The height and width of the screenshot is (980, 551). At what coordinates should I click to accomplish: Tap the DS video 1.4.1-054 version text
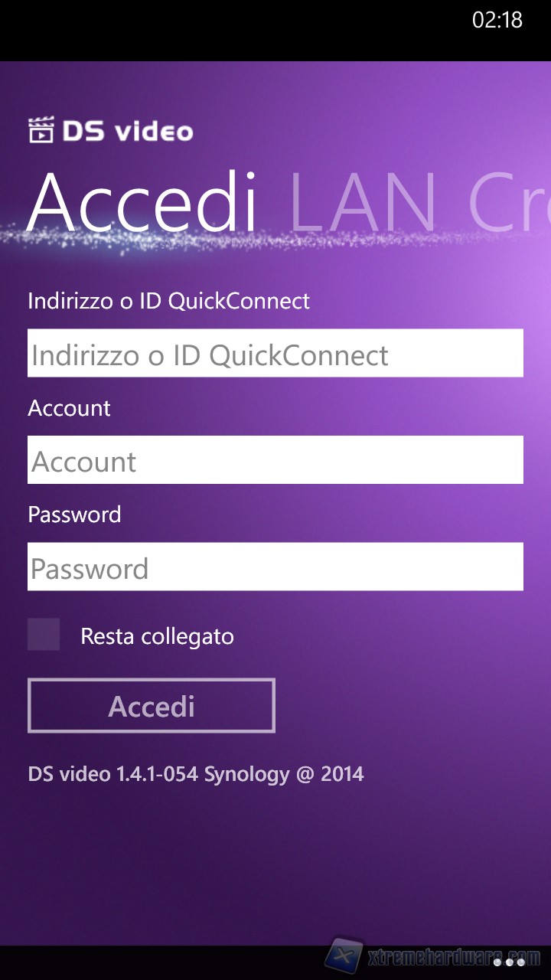[196, 774]
